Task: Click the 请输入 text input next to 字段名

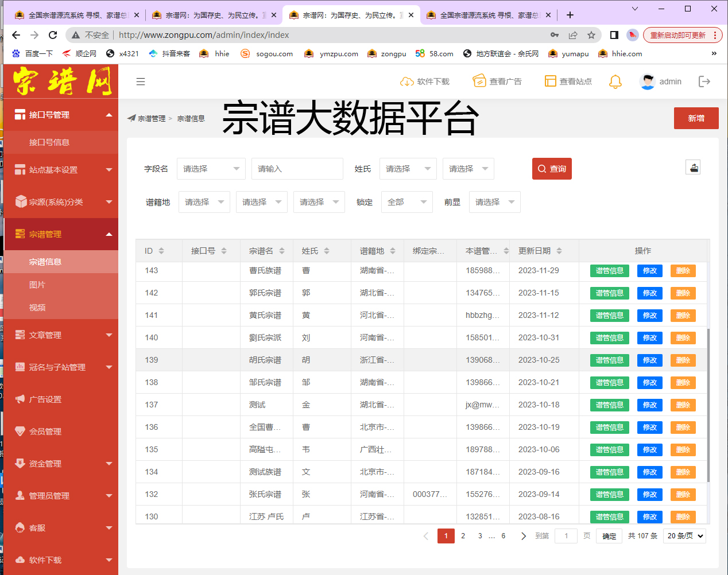Action: tap(297, 168)
